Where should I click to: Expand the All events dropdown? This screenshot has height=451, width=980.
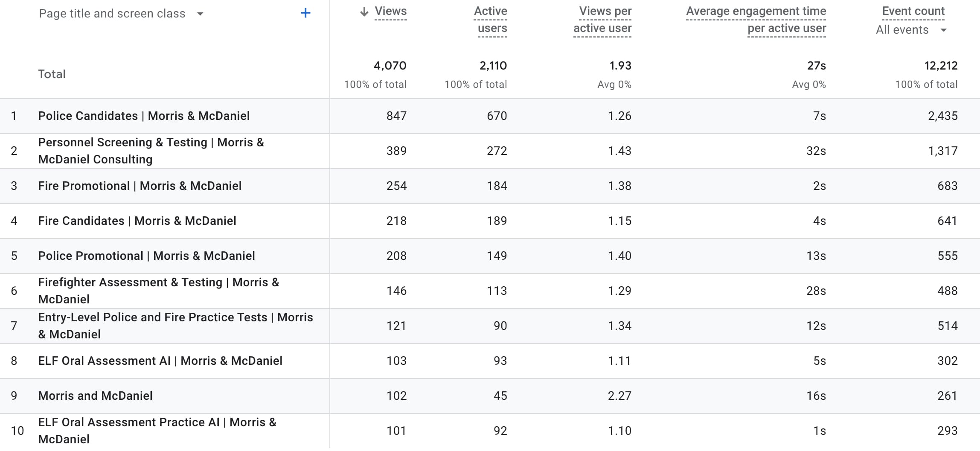(911, 30)
